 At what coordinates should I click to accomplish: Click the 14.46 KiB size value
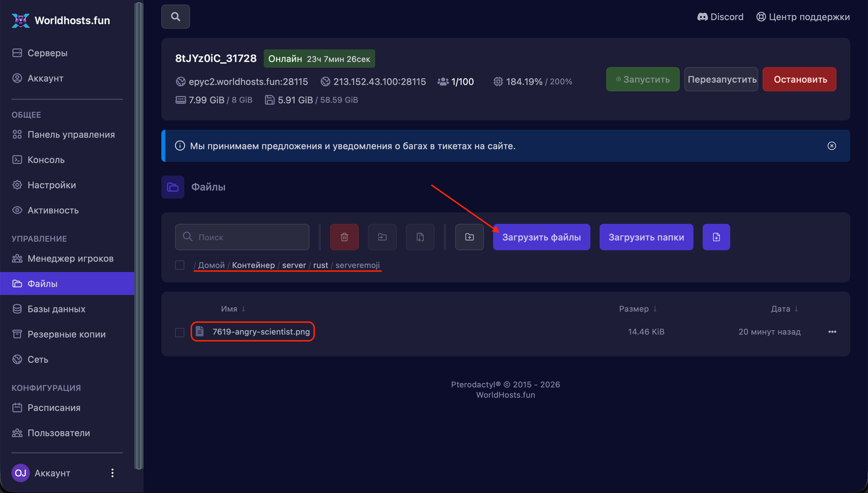click(646, 332)
